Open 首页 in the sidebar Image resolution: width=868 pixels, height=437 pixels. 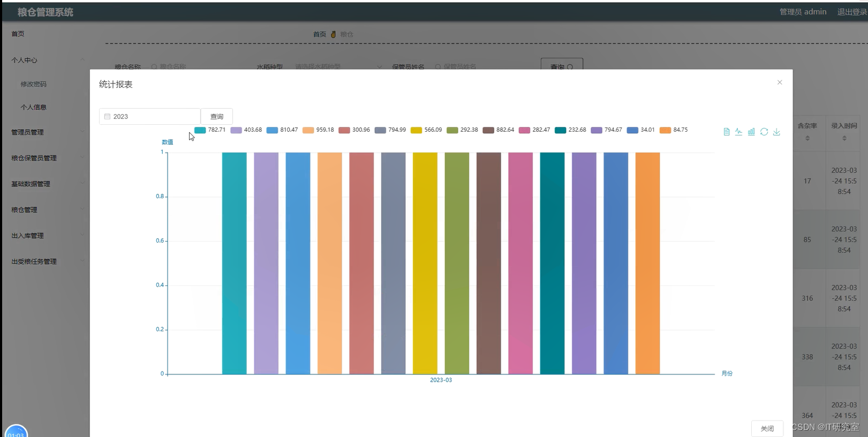18,34
